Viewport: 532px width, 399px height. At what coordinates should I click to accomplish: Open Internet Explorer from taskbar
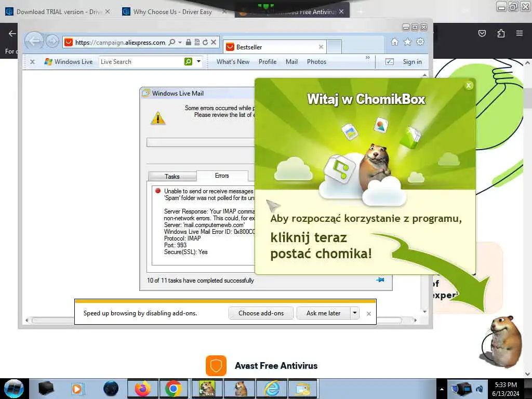click(272, 389)
